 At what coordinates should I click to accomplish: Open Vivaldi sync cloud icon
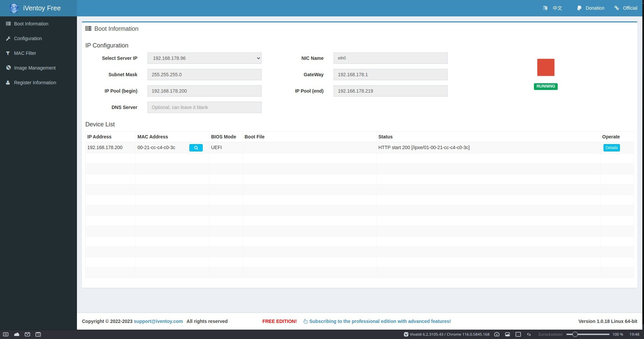coord(17,334)
